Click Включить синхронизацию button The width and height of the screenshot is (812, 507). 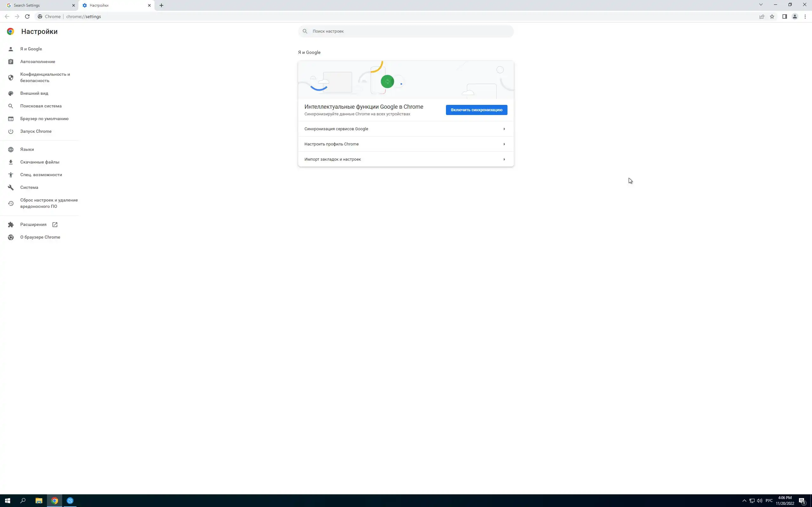coord(476,110)
